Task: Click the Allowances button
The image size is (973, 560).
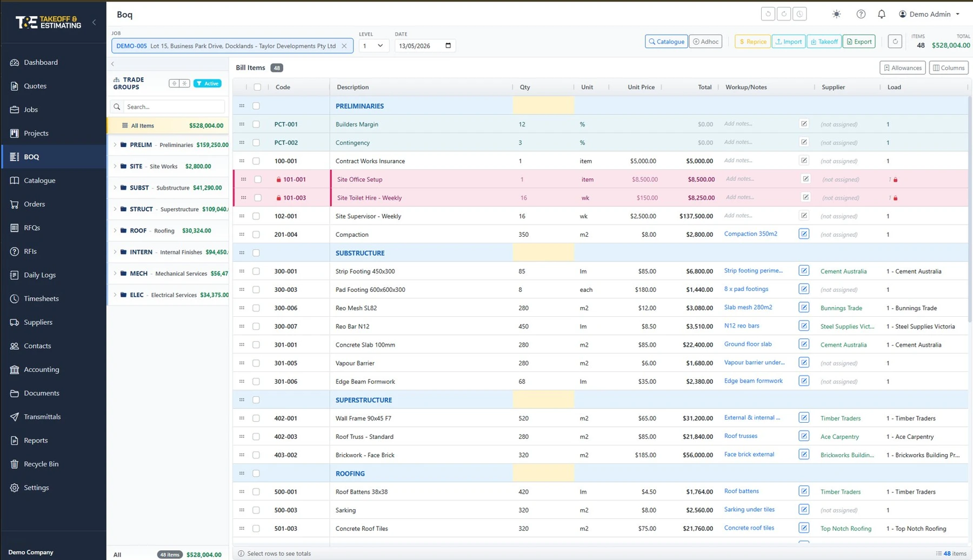Action: [902, 68]
